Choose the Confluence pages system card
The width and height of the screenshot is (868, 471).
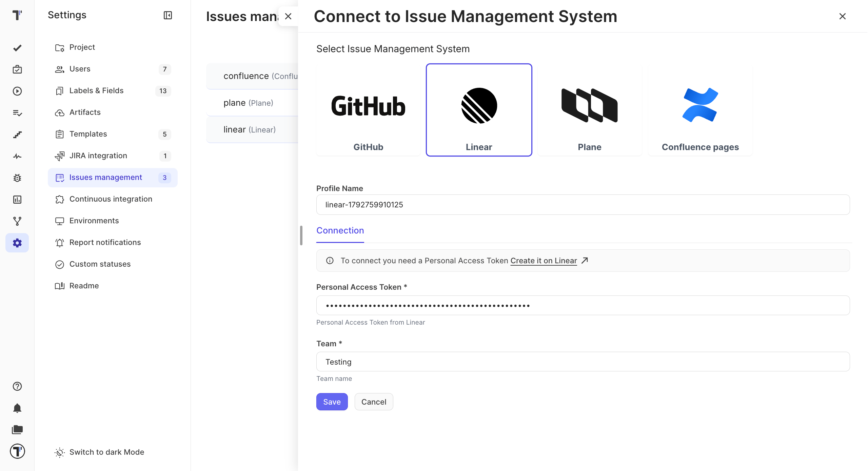coord(700,110)
